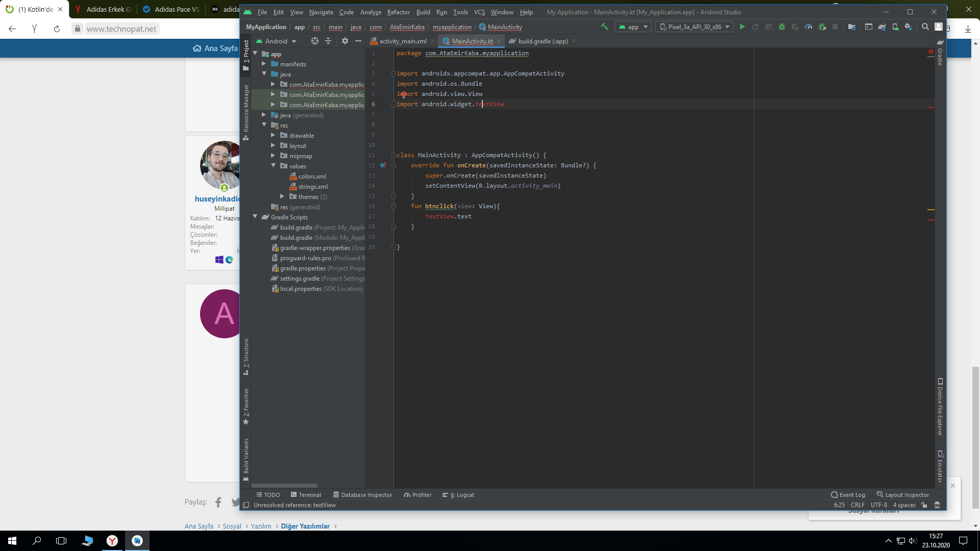
Task: Click the green Run app button
Action: [x=742, y=27]
